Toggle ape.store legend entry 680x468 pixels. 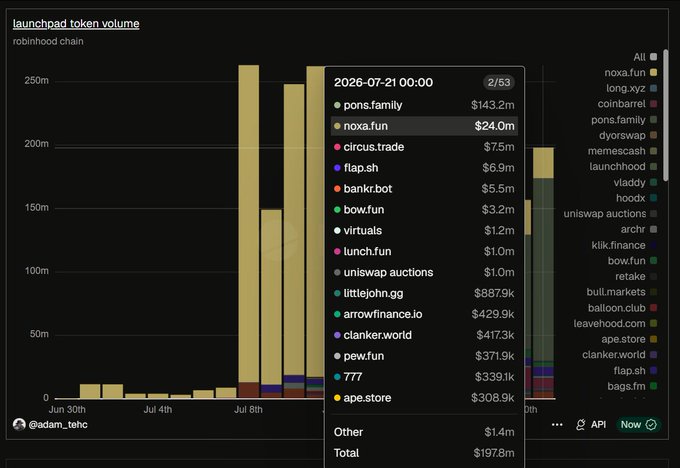pos(629,339)
